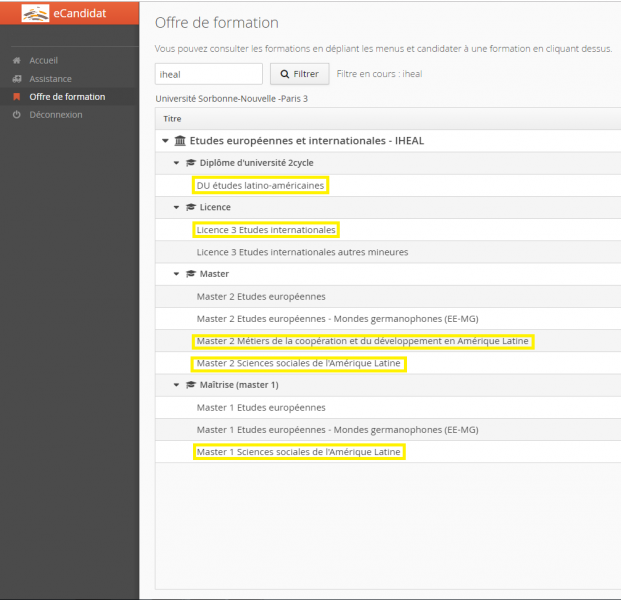The image size is (621, 600).
Task: Click graduation cap icon beside Maîtrise (master 1)
Action: tap(191, 385)
